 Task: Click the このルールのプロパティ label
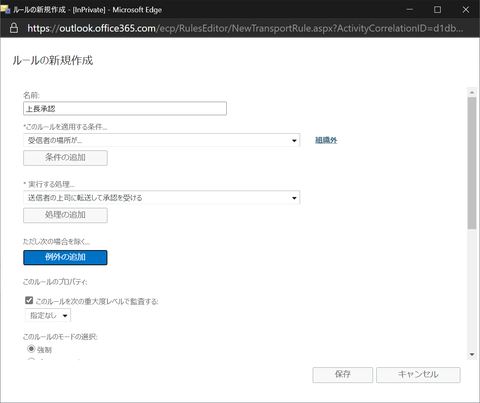pyautogui.click(x=55, y=282)
